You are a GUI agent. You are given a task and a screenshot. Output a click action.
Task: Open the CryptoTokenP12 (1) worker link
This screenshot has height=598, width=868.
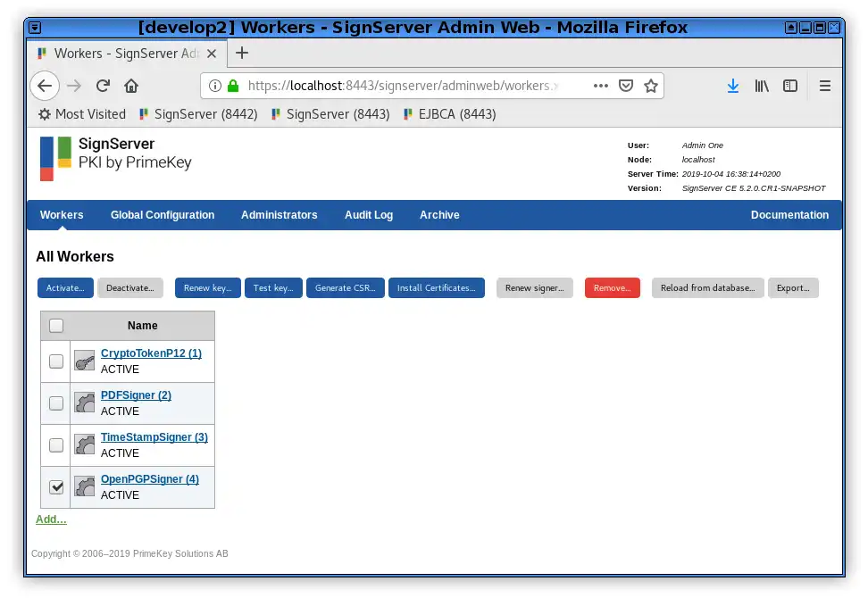[x=151, y=353]
